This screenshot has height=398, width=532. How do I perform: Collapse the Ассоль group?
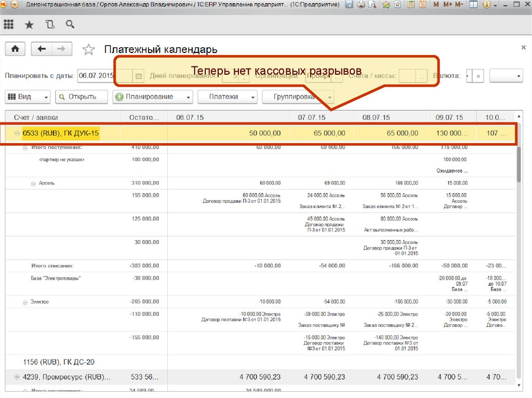(x=33, y=183)
